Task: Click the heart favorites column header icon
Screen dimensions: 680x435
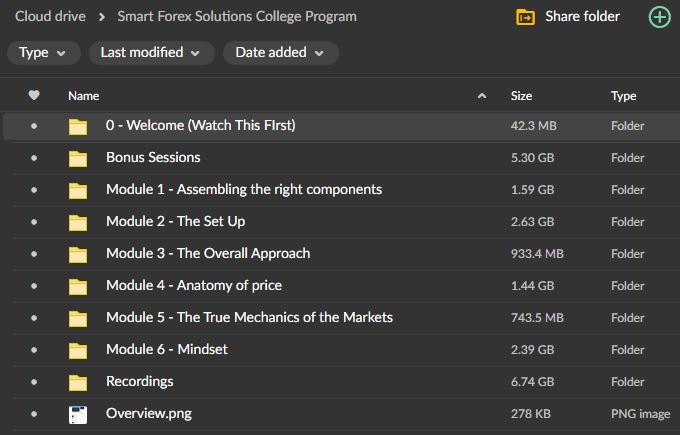Action: tap(34, 96)
